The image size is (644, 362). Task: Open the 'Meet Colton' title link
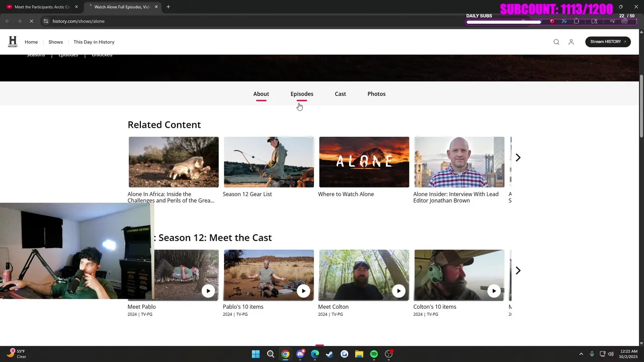coord(333,307)
